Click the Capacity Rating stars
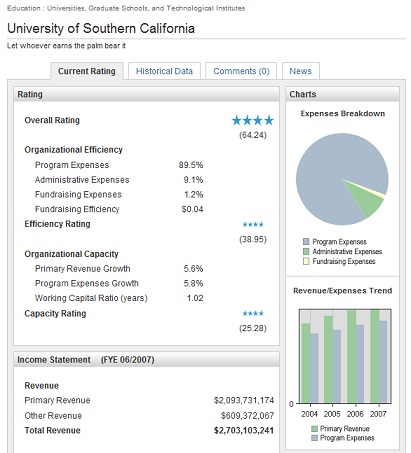 253,313
